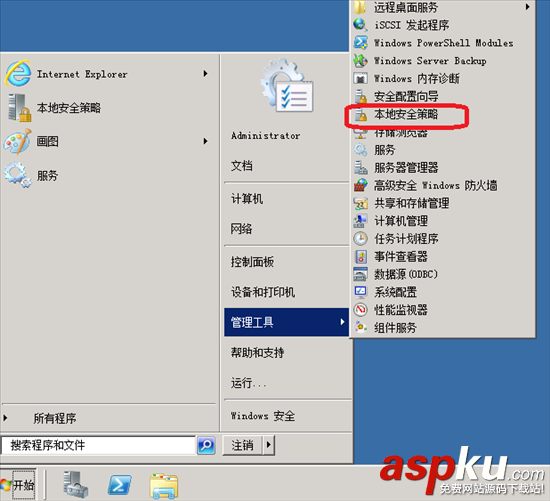This screenshot has width=550, height=501.
Task: Click the 画图 paint palette icon
Action: tap(18, 141)
